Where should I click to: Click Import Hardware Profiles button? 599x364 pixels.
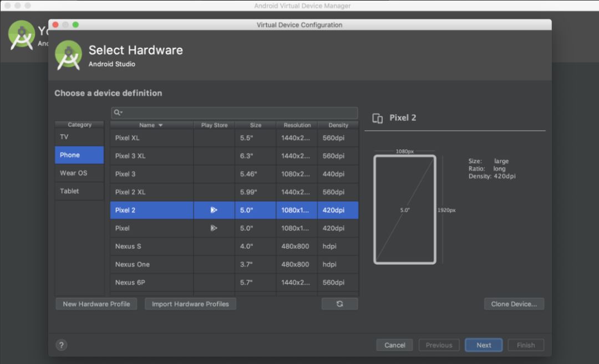(x=190, y=304)
